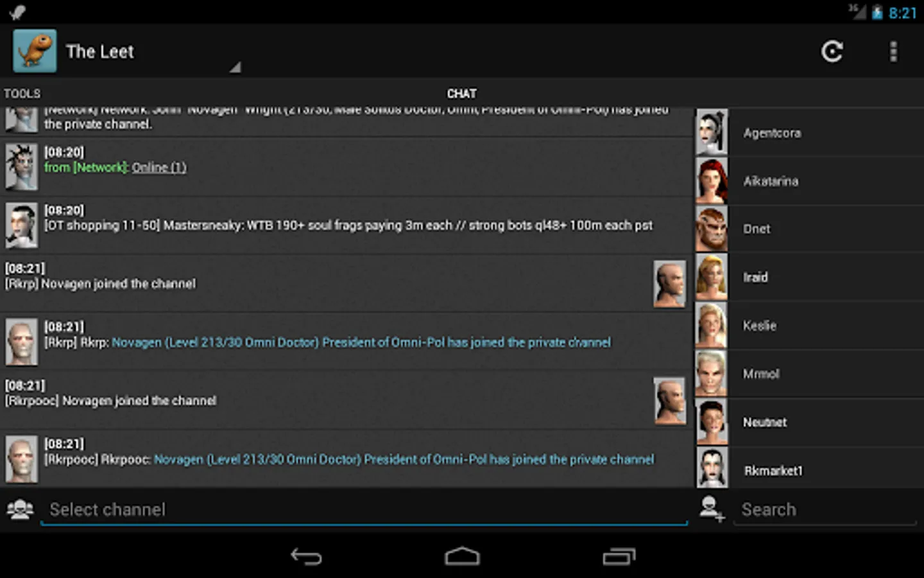
Task: Tap the refresh connection icon
Action: pos(832,51)
